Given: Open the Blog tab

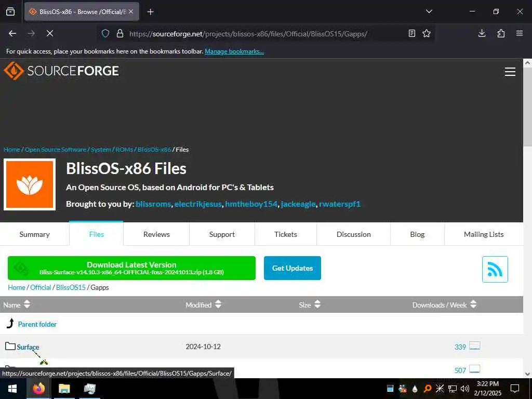Looking at the screenshot, I should click(417, 234).
